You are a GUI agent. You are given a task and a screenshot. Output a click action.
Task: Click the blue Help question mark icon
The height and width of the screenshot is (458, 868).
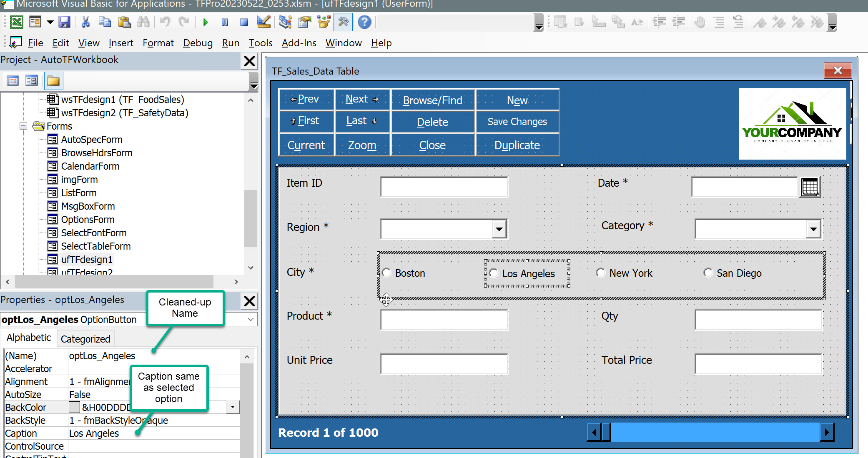click(x=364, y=22)
